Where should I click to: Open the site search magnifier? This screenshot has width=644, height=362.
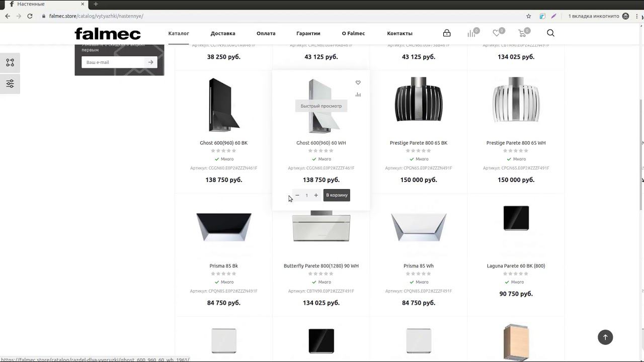(x=550, y=33)
